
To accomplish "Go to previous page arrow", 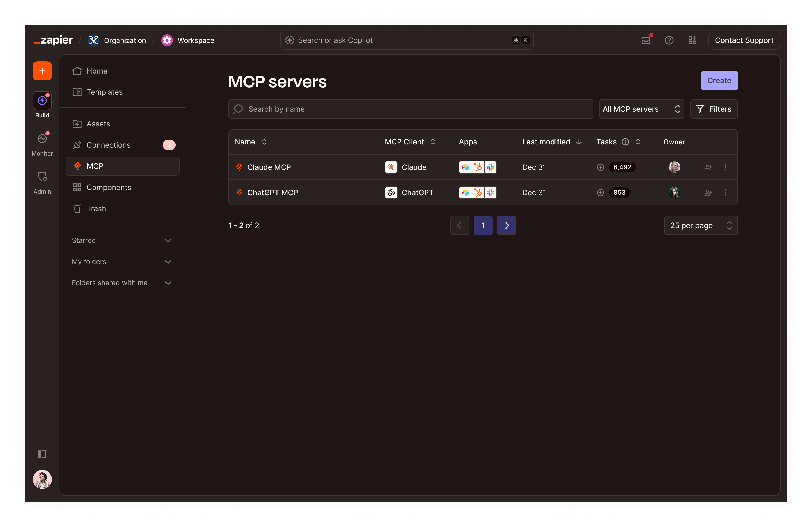I will (x=460, y=225).
